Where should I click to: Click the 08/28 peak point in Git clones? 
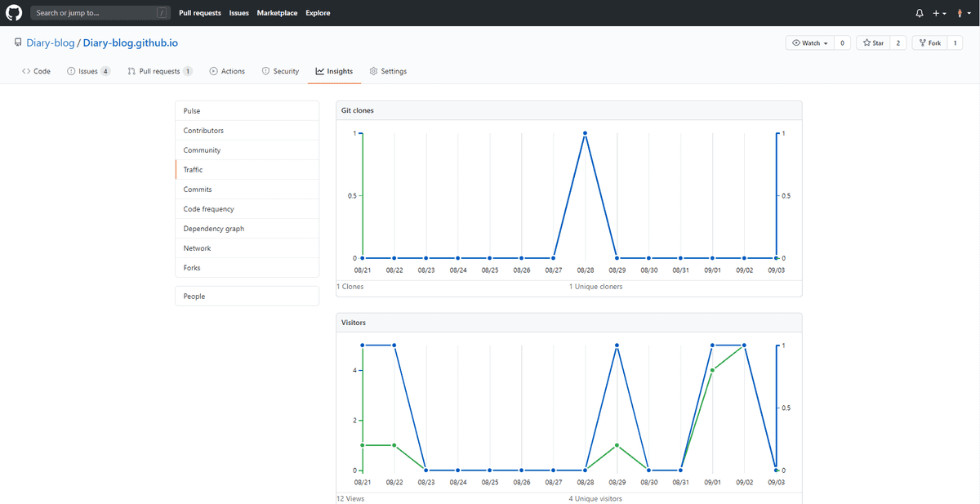click(586, 133)
